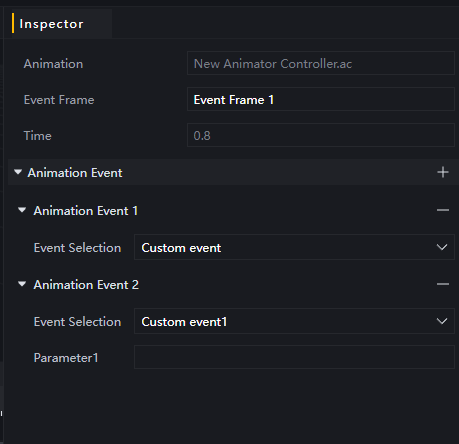459x444 pixels.
Task: Select the Animation Event 2 header label
Action: point(86,285)
